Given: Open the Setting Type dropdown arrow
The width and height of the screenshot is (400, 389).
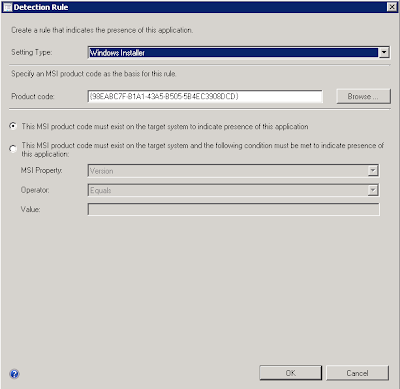Looking at the screenshot, I should click(x=384, y=52).
